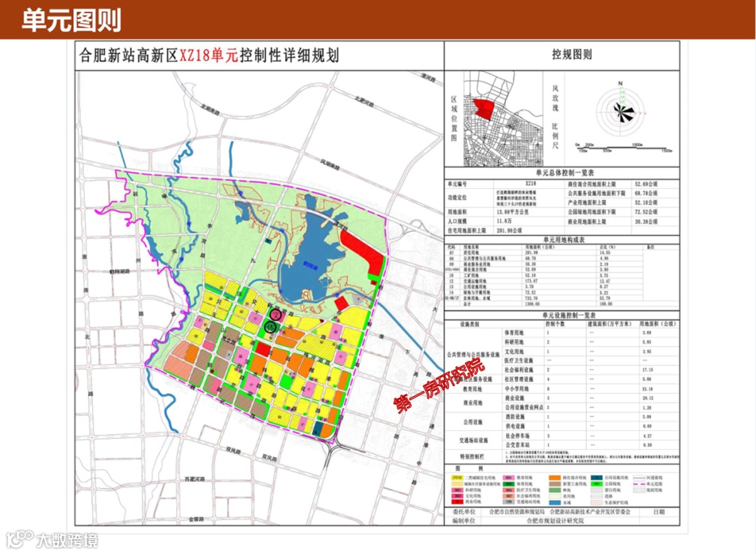
Task: Click the 单元设施控制一览表 table heading
Action: coord(569,315)
